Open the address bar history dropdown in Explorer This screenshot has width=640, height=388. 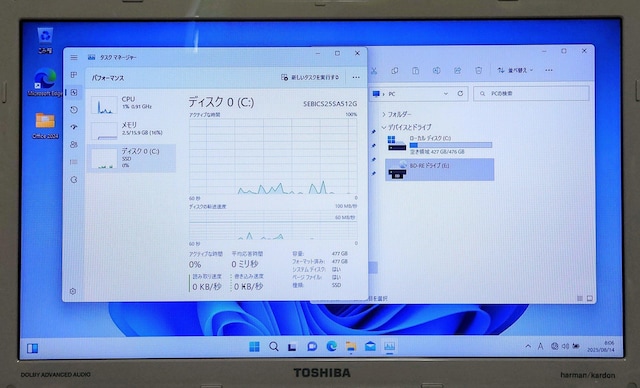click(x=446, y=94)
